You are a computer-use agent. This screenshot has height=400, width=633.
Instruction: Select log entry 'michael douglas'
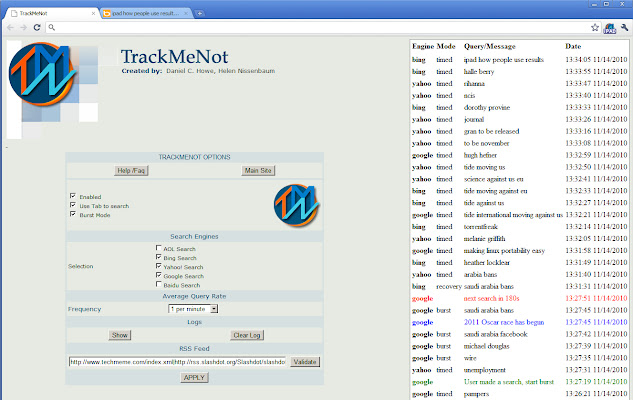[486, 346]
